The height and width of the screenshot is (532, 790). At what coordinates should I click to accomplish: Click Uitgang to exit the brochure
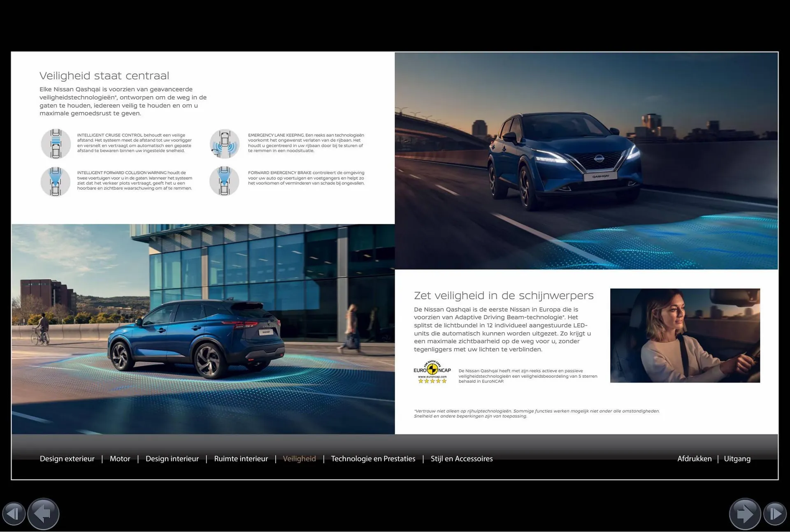click(x=737, y=458)
